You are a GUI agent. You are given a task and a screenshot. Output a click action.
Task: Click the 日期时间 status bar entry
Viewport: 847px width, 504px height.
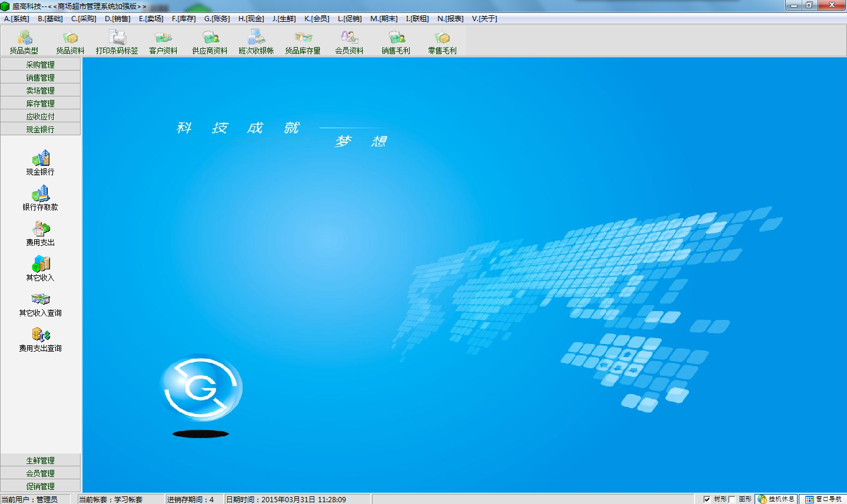(298, 499)
